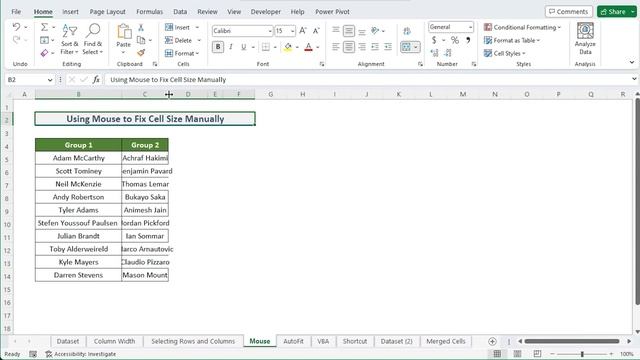Click the Format Painter brush icon
This screenshot has width=640, height=360.
[x=141, y=53]
